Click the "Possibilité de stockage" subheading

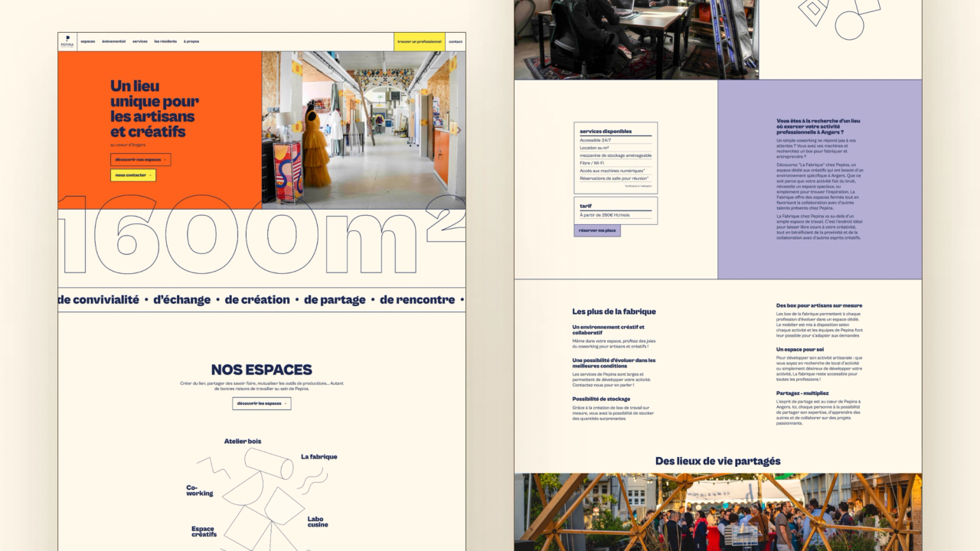coord(601,399)
